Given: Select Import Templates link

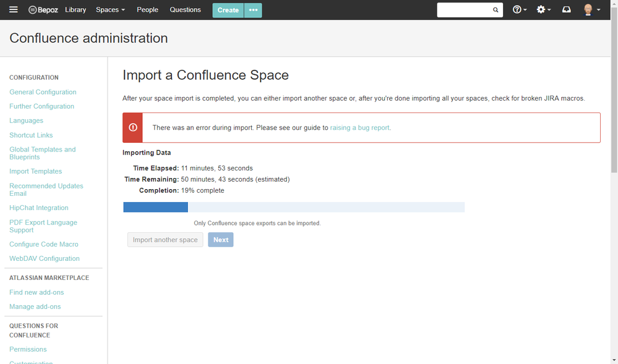Looking at the screenshot, I should [36, 171].
